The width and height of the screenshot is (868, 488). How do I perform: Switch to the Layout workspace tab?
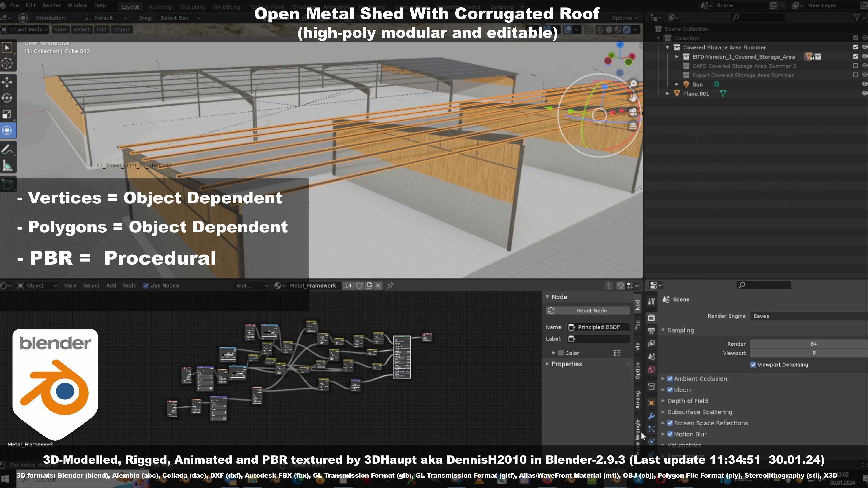pos(130,6)
